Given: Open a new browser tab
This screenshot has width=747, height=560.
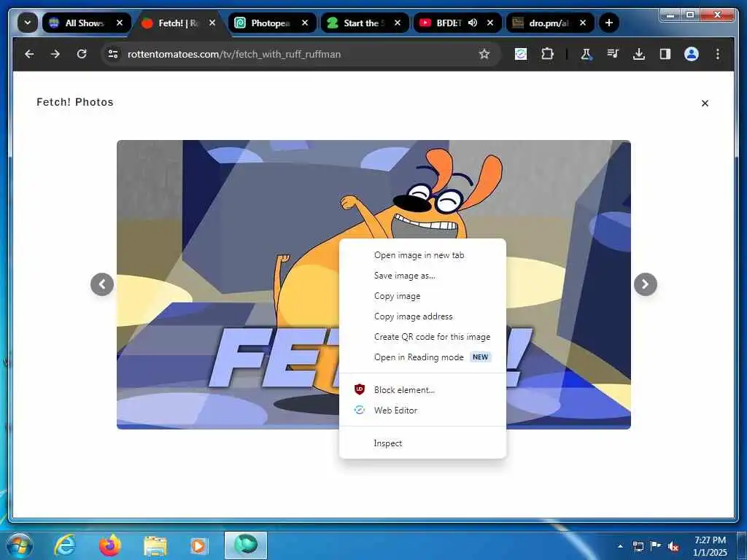Looking at the screenshot, I should (x=609, y=23).
